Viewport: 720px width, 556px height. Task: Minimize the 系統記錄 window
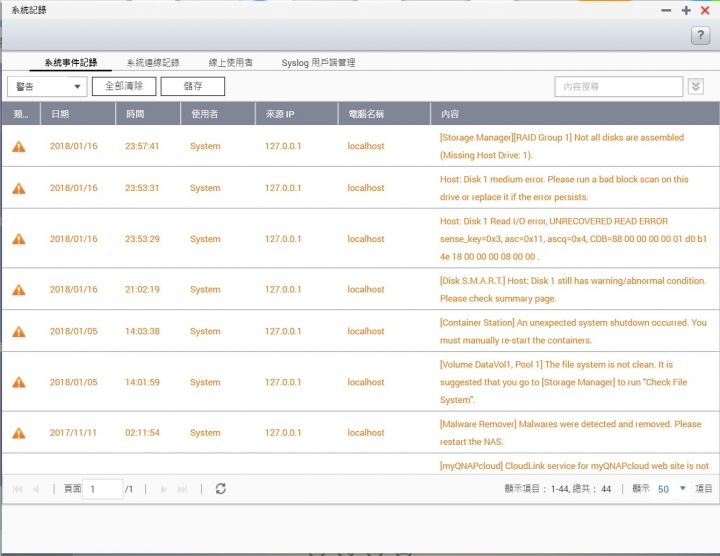[x=666, y=10]
